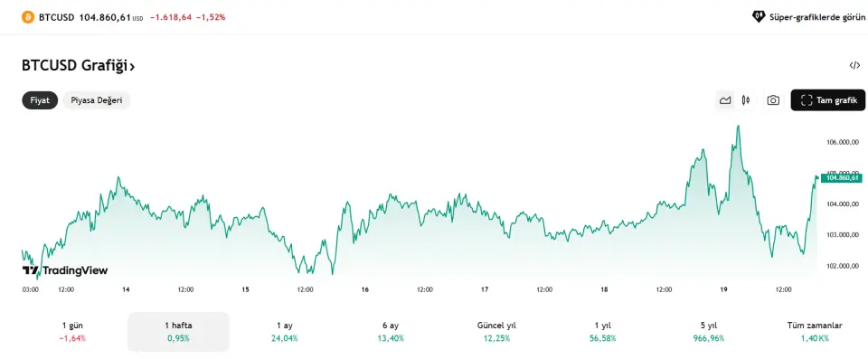Switch to area chart view icon
868x359 pixels.
tap(725, 100)
